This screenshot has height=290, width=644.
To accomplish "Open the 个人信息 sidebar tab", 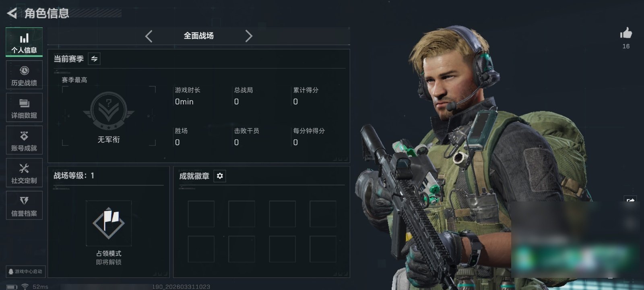I will tap(24, 42).
